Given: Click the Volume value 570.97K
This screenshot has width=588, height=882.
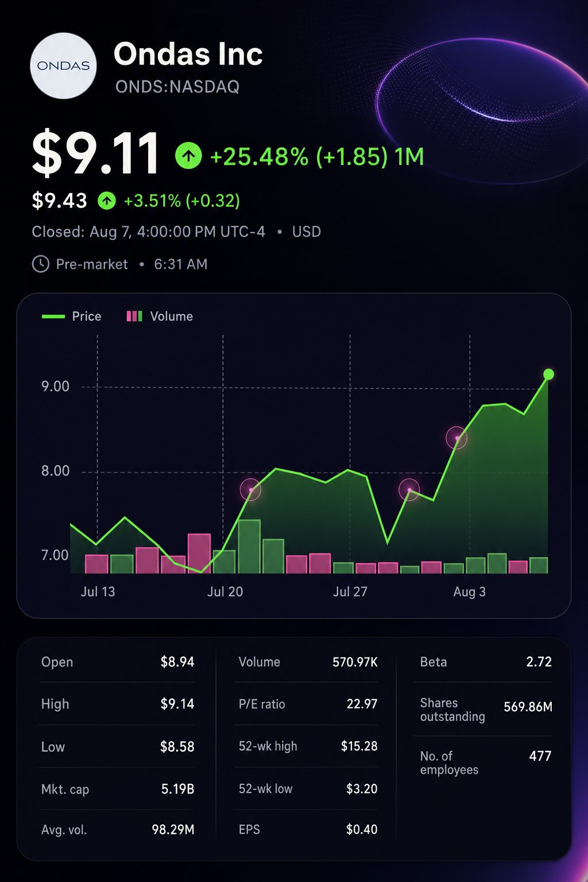Looking at the screenshot, I should [355, 662].
